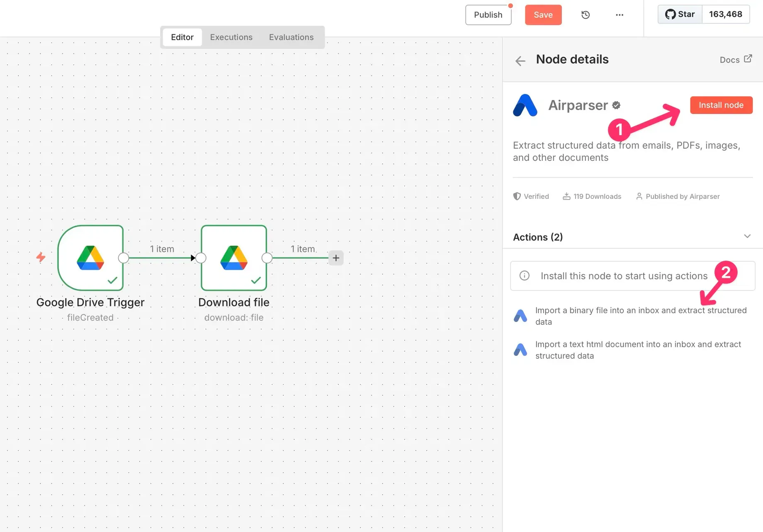Open the Evaluations tab

pos(291,37)
